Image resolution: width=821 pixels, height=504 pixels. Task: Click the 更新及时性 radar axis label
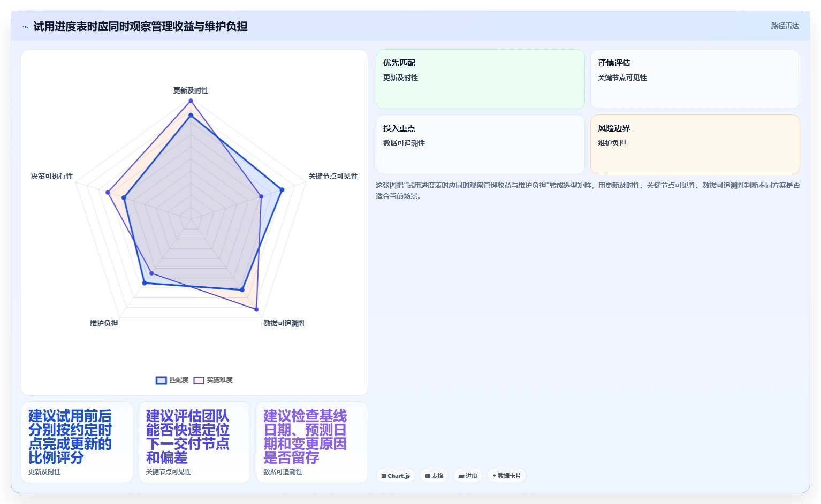[x=191, y=90]
